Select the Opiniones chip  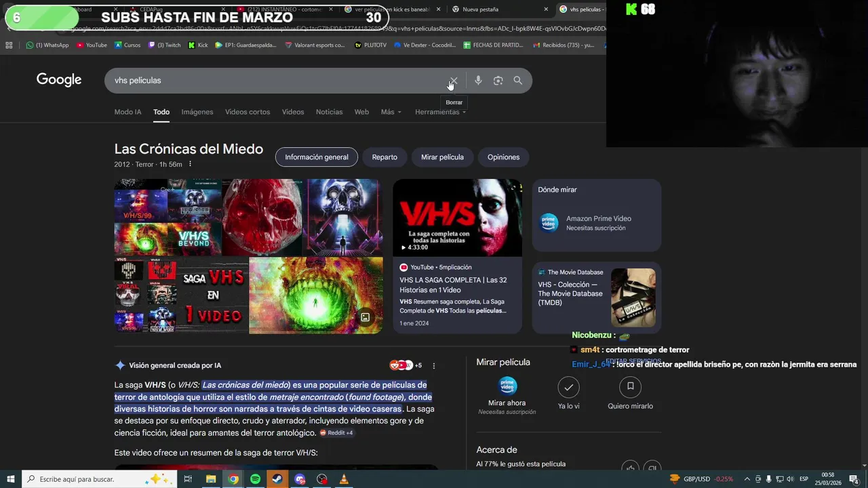pyautogui.click(x=503, y=157)
